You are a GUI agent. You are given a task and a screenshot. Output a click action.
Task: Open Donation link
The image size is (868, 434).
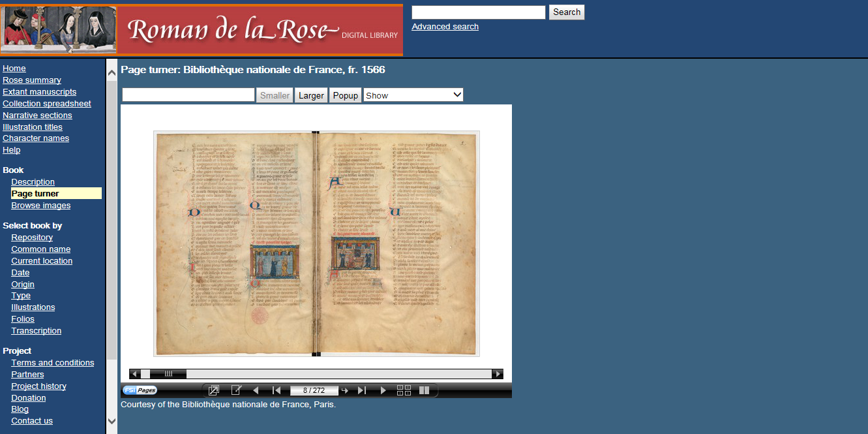pos(29,398)
